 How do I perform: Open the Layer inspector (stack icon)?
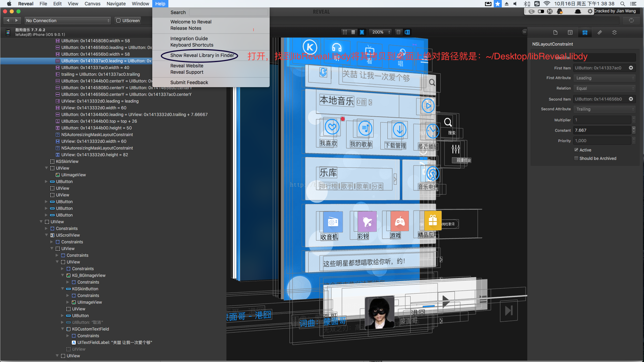pos(614,33)
